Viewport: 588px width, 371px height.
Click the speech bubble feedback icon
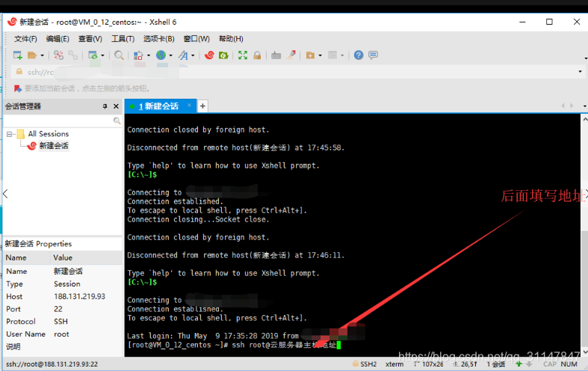(373, 55)
